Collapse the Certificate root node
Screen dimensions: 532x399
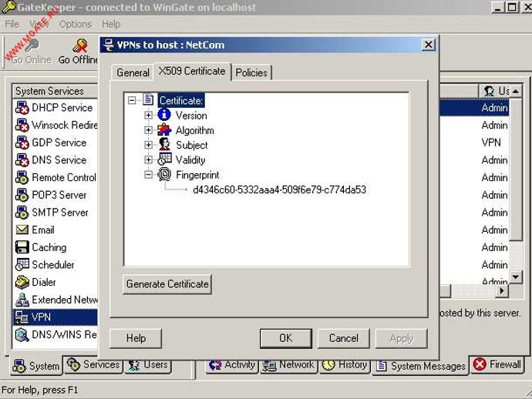(132, 100)
